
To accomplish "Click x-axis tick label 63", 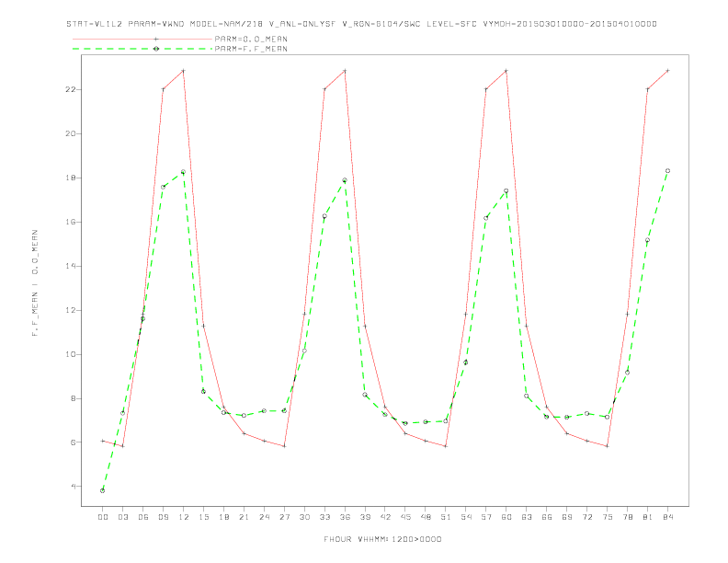I will 527,517.
